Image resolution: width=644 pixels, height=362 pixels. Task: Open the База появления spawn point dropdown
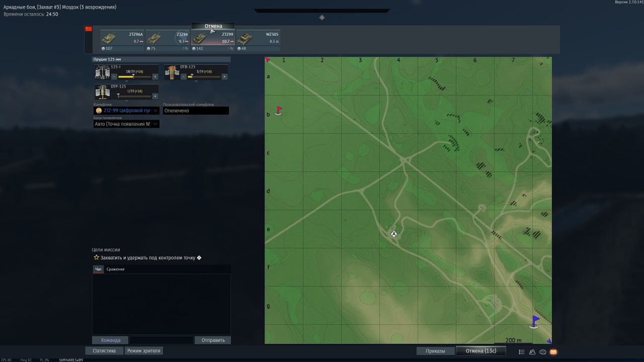(126, 124)
